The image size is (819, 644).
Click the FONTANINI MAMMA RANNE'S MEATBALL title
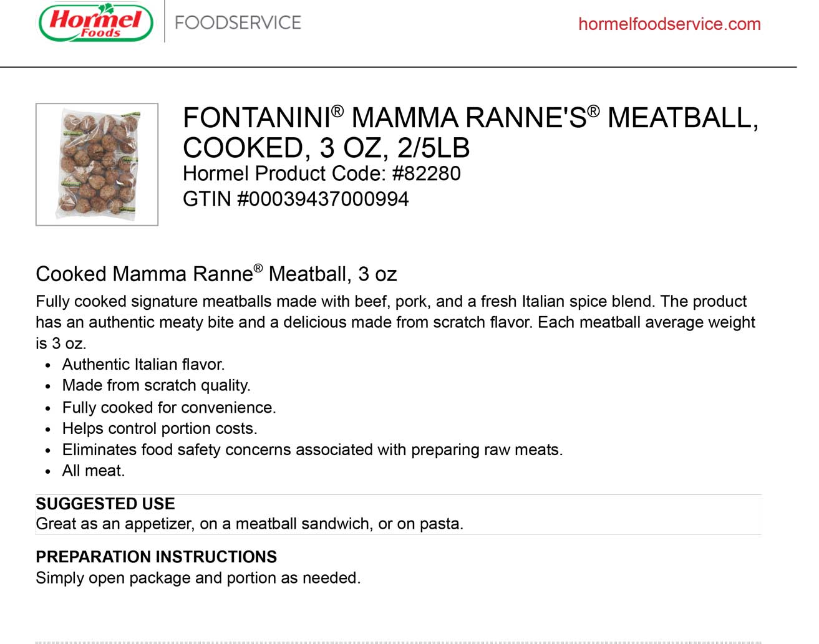[x=470, y=118]
